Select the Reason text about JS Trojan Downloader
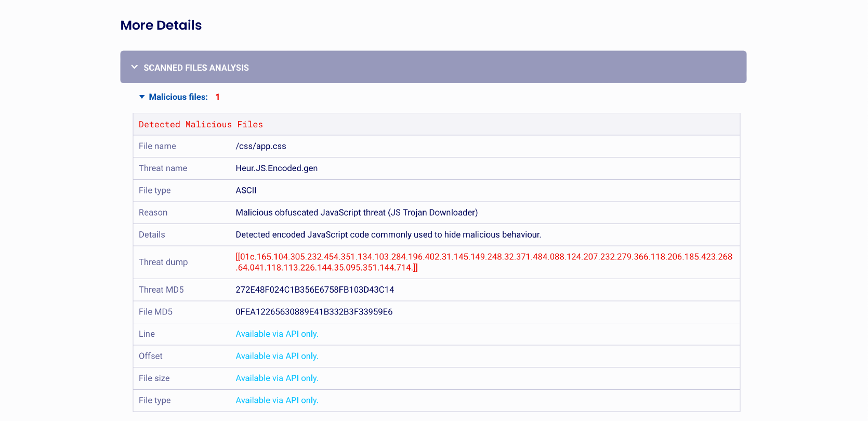Viewport: 868px width, 421px height. click(x=357, y=213)
